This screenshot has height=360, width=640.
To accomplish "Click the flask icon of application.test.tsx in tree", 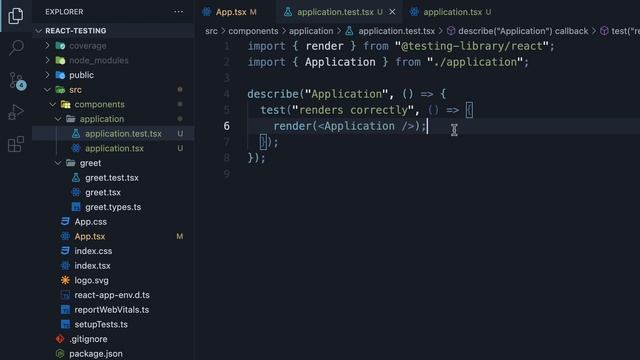I will pos(76,133).
